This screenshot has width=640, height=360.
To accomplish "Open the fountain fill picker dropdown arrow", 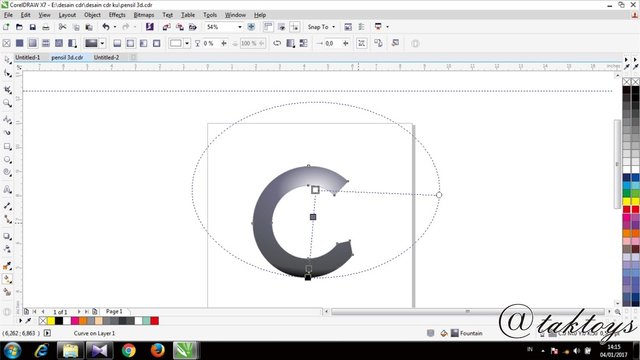I will point(102,43).
